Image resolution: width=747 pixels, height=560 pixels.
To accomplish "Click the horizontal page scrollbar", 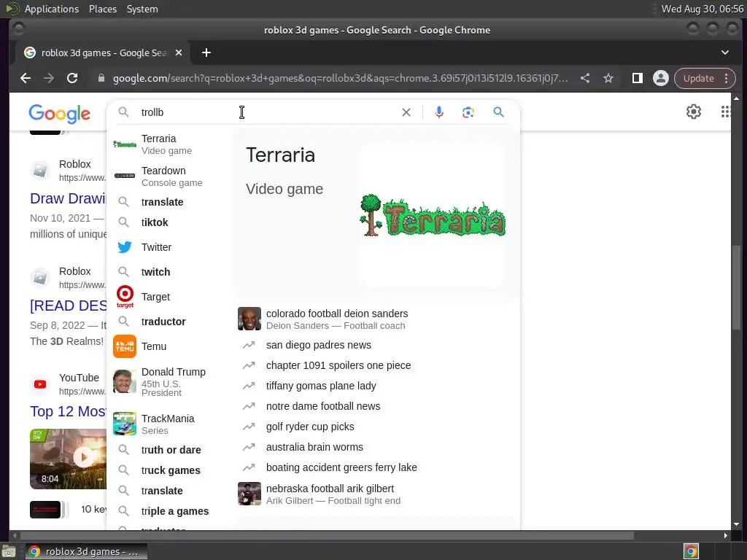I will pyautogui.click(x=326, y=536).
